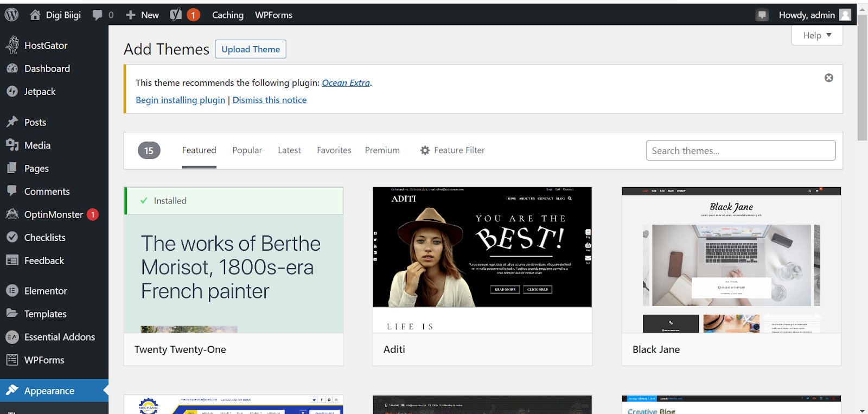Click the Begin installing plugin link

point(180,100)
